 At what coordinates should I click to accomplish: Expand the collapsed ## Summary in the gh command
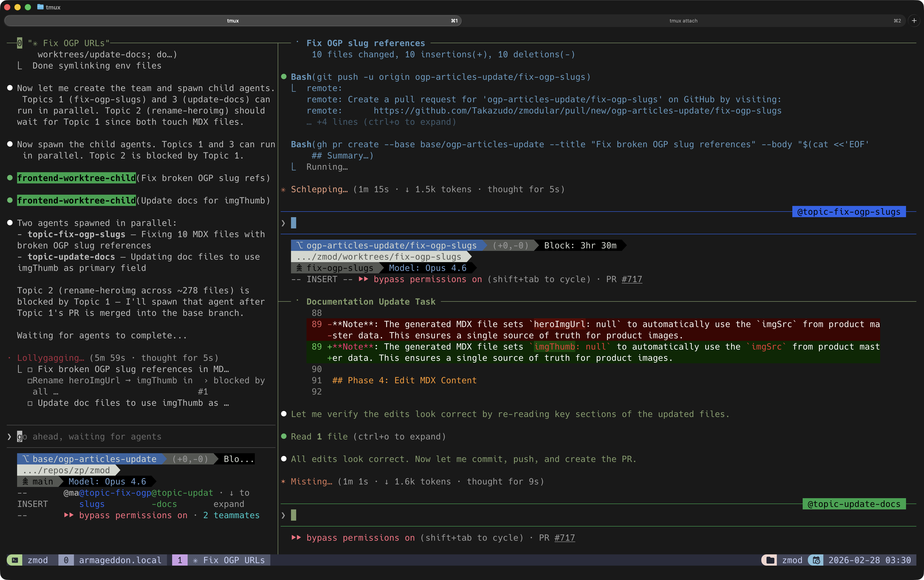coord(342,155)
